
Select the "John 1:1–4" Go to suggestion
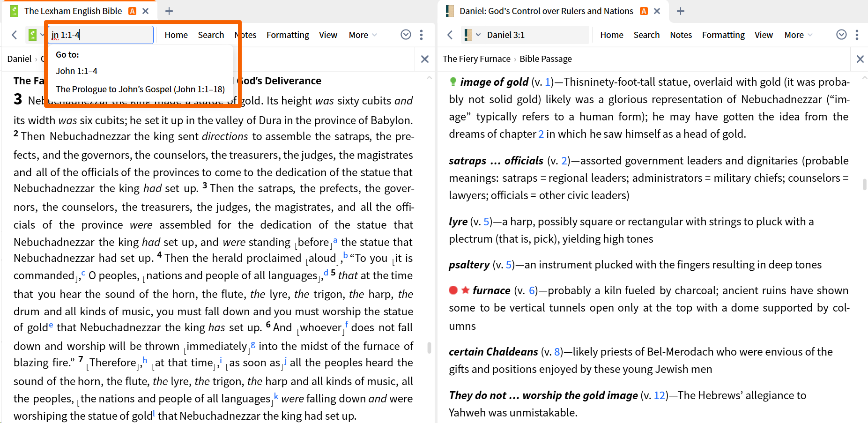click(76, 71)
